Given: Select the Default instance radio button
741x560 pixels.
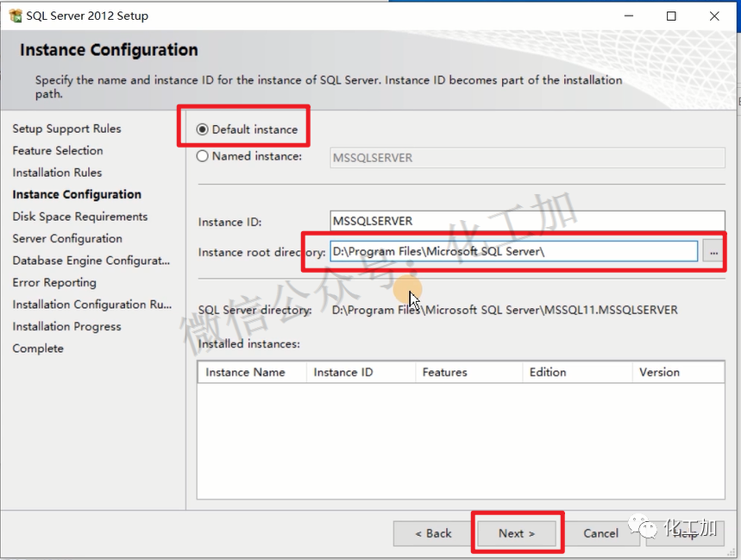Looking at the screenshot, I should coord(202,129).
